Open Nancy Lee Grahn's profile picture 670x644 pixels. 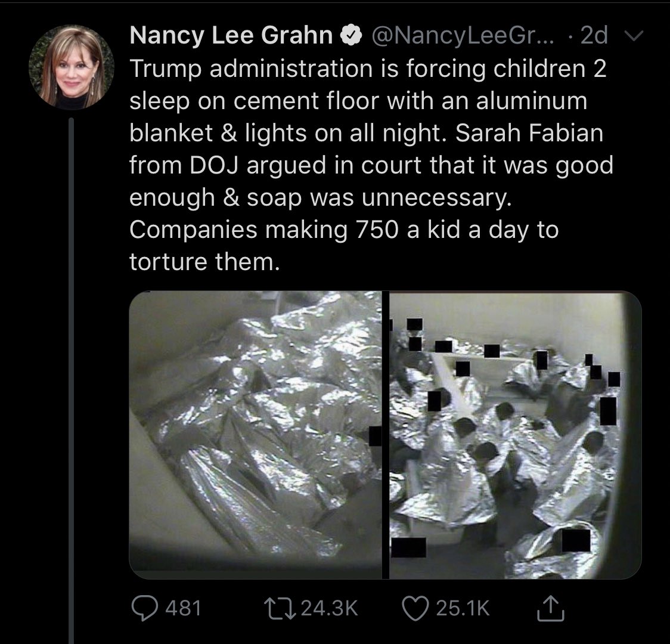(72, 67)
